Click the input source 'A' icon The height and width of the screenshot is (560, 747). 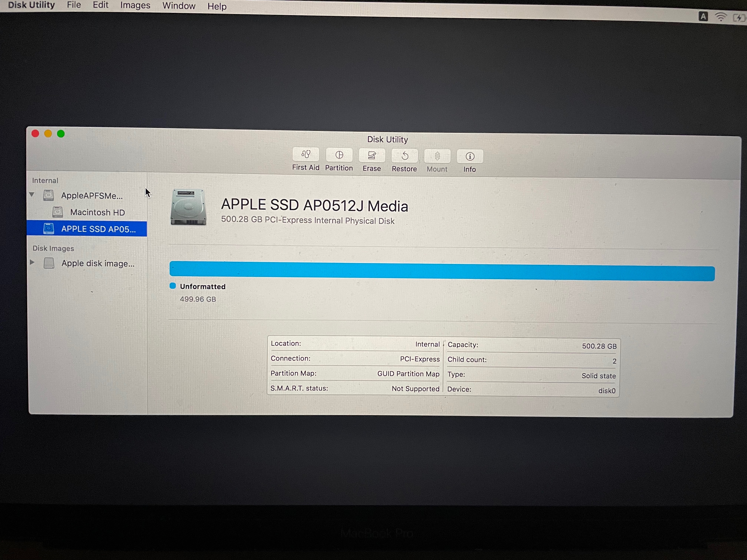point(703,16)
